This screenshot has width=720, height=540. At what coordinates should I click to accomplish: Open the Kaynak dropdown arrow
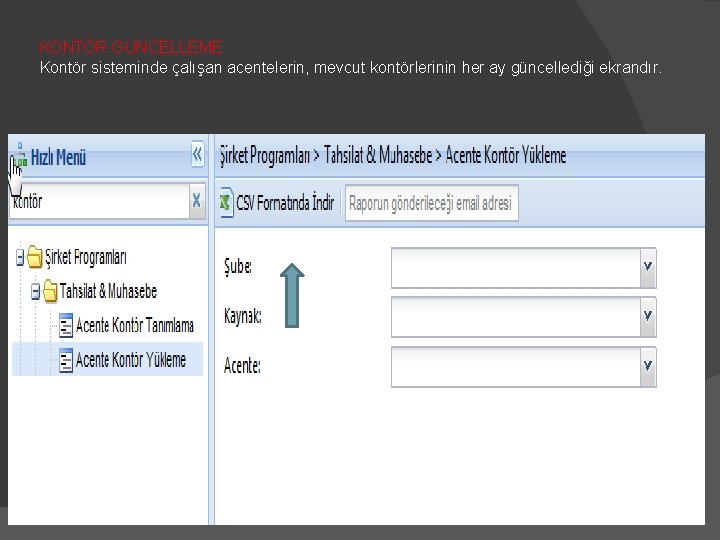648,316
